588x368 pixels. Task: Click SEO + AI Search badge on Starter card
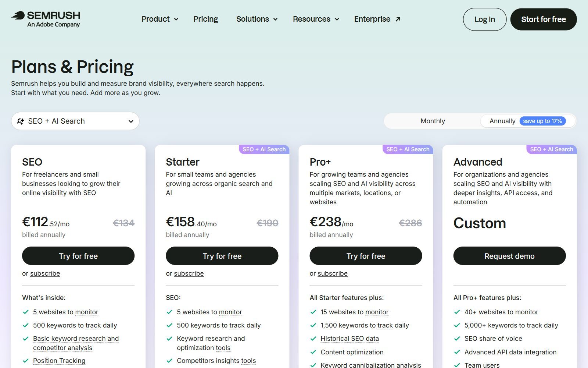pos(264,149)
